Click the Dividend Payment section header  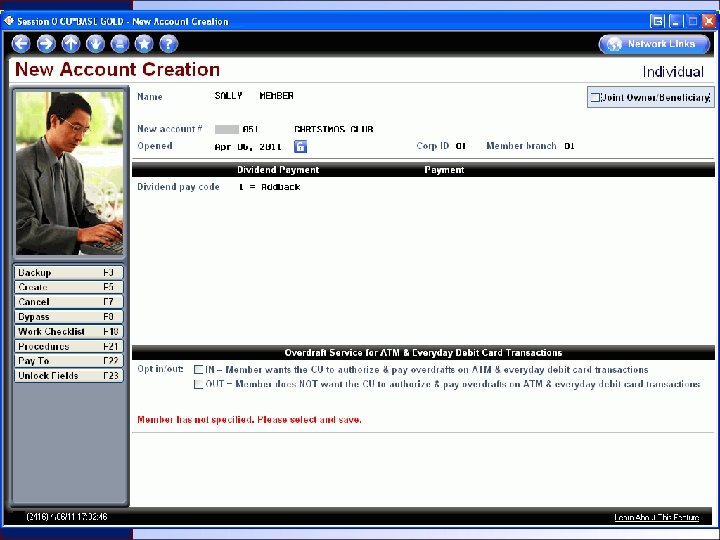click(278, 170)
